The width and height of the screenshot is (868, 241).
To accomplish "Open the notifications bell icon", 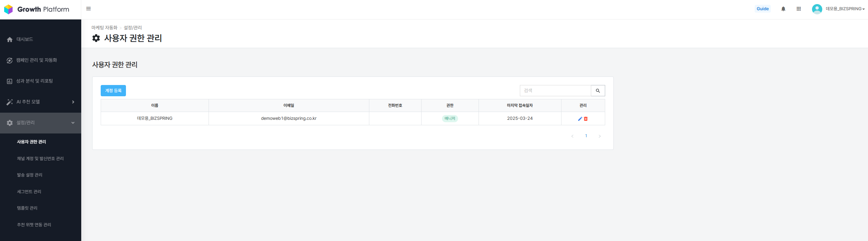I will 783,9.
